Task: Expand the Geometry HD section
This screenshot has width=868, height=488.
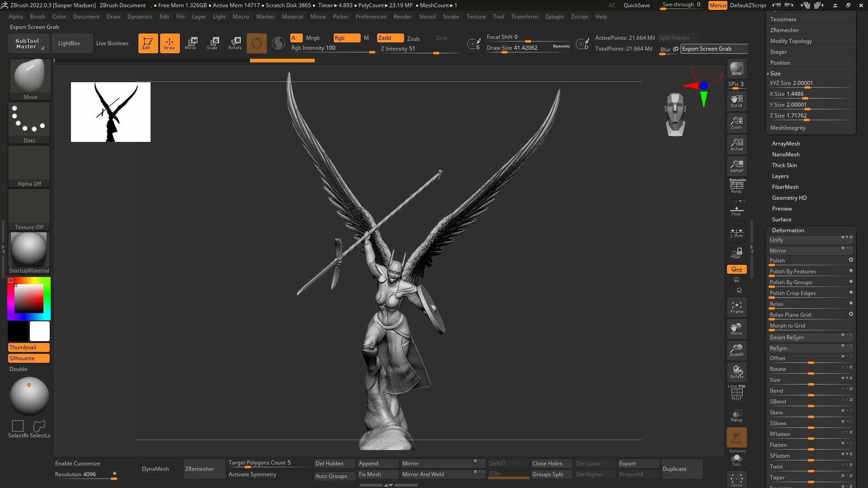Action: pyautogui.click(x=789, y=197)
